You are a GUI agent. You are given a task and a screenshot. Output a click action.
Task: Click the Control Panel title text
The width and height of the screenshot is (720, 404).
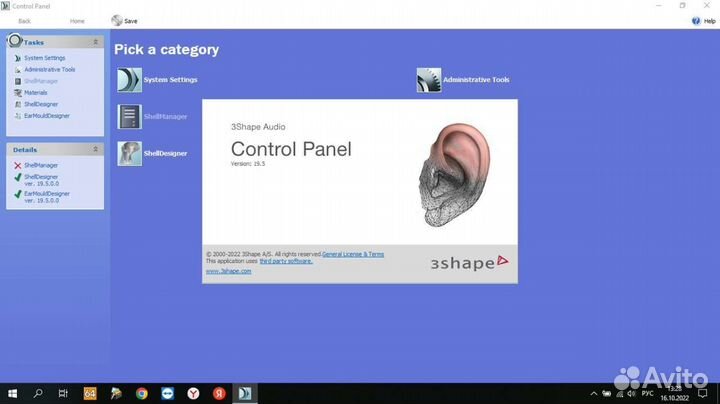[x=291, y=149]
